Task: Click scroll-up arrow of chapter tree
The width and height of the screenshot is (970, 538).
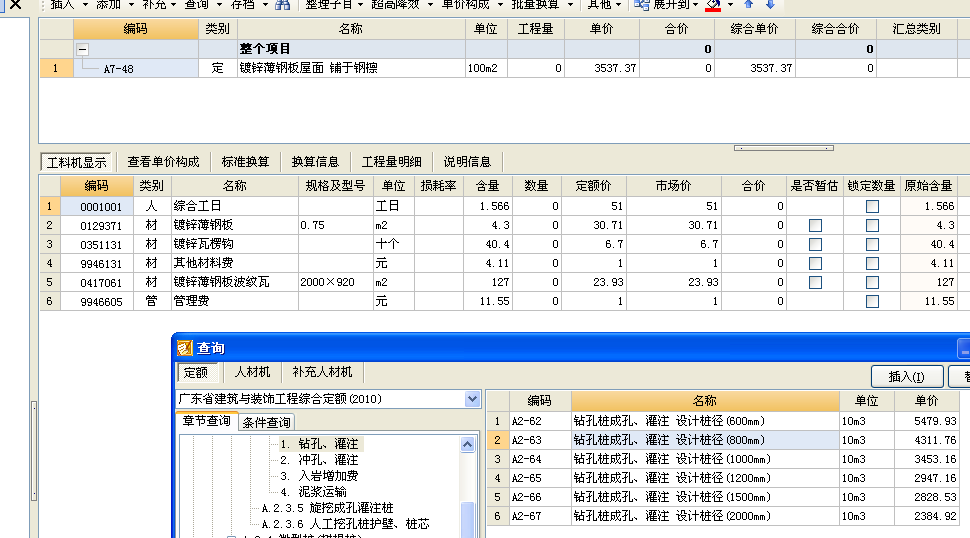Action: point(468,445)
